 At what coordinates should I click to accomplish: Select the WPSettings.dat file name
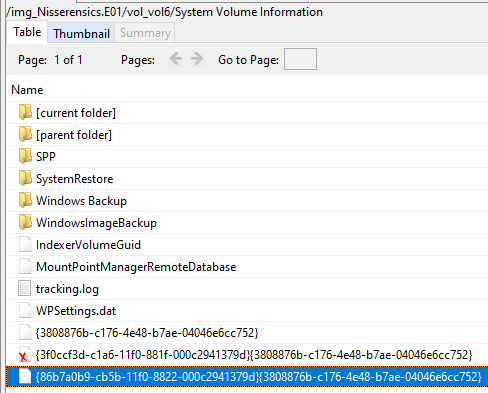click(76, 311)
